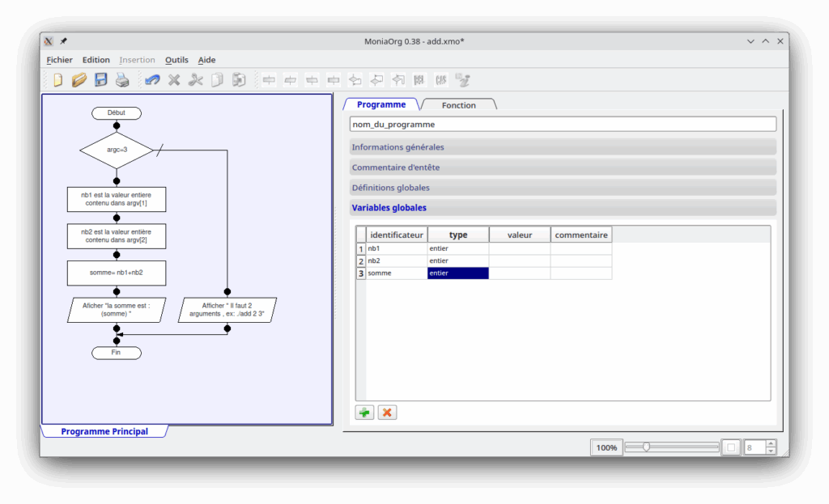Expand the Informations générales section

coord(562,147)
